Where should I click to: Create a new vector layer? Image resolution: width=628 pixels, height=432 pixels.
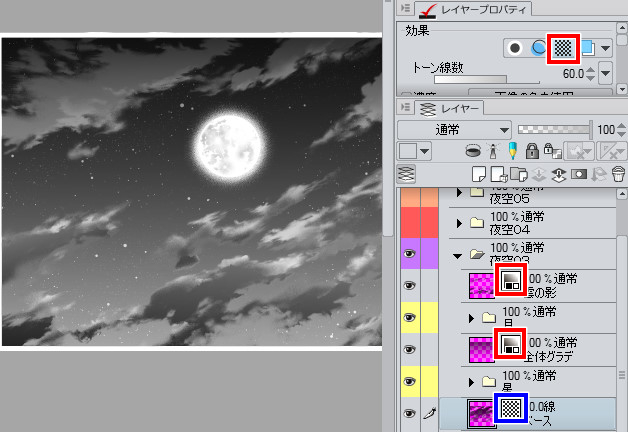point(499,175)
